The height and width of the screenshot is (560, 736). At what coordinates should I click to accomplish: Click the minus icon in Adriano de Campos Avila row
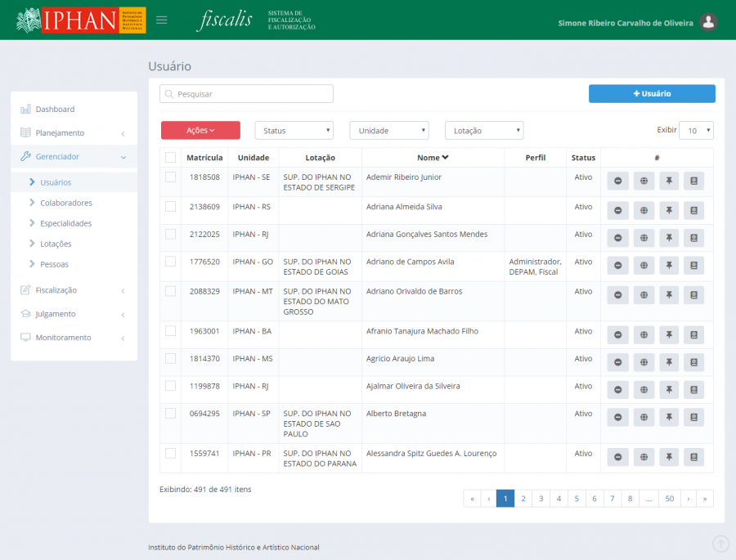point(617,266)
